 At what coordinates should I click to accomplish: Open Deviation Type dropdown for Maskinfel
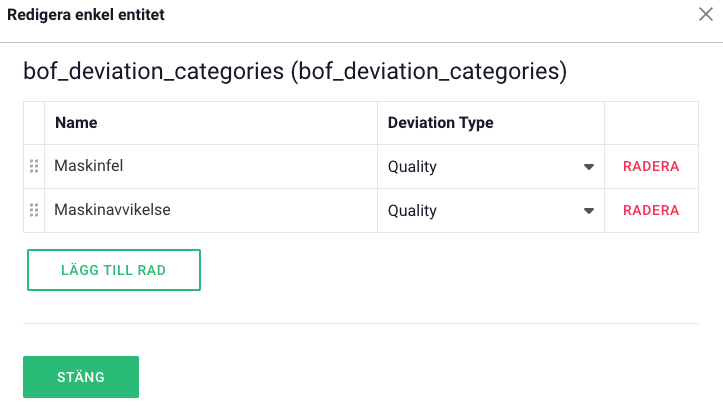480,167
